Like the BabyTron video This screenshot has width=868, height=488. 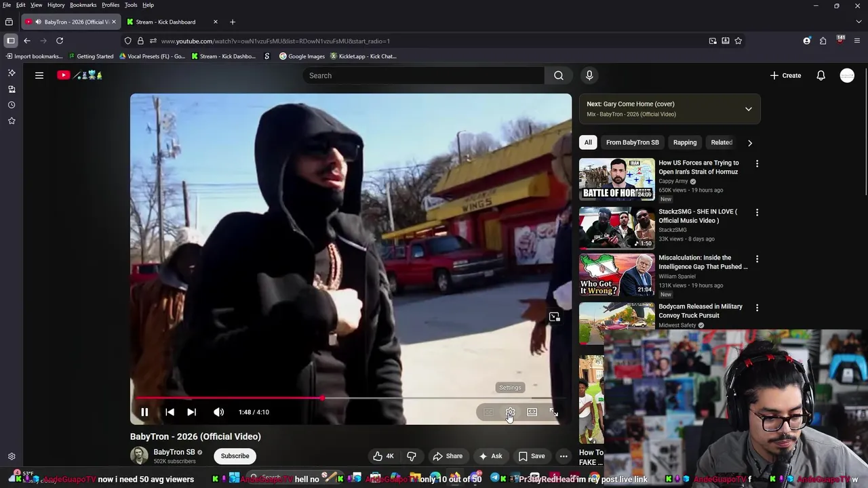(383, 456)
